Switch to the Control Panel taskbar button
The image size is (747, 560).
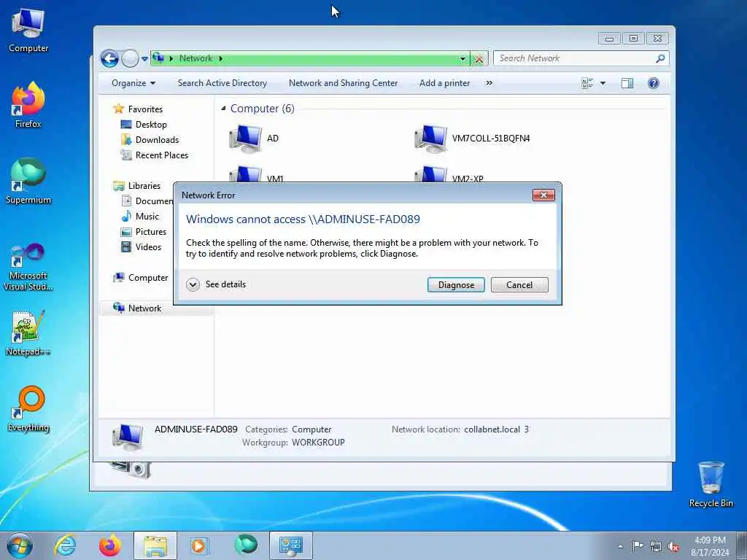tap(291, 545)
